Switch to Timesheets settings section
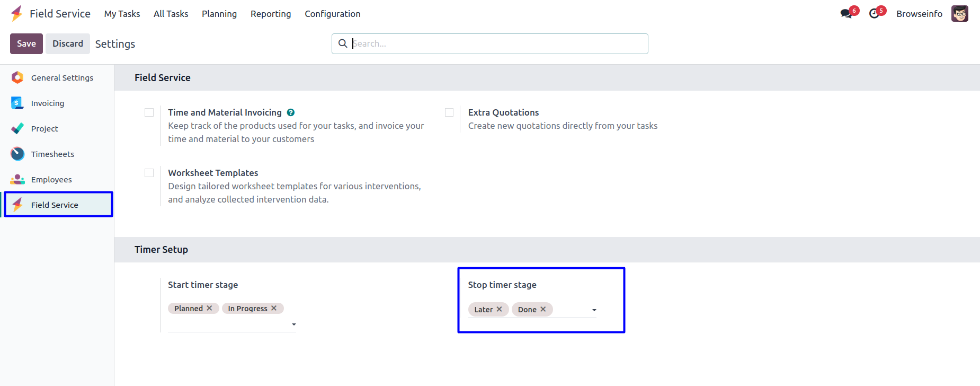 point(52,154)
